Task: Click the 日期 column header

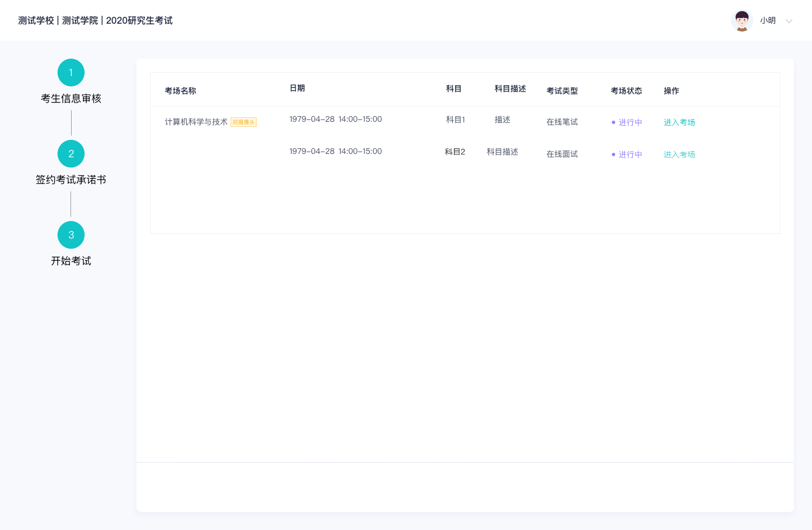Action: tap(297, 89)
